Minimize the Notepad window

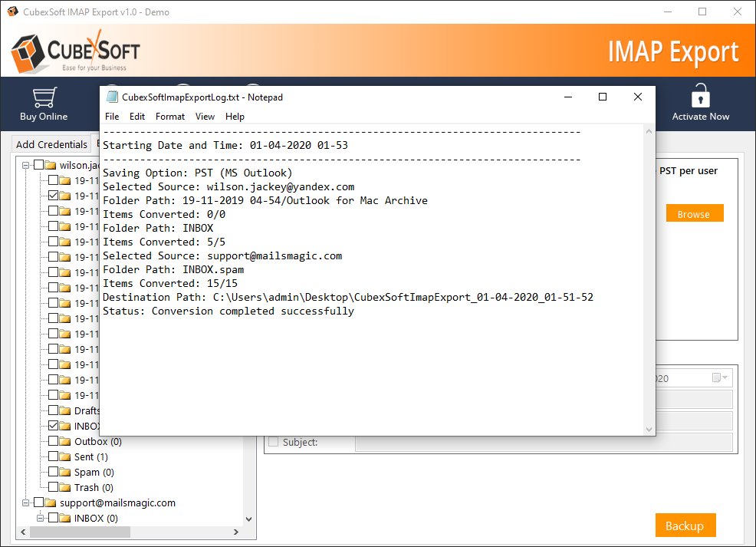pos(568,97)
